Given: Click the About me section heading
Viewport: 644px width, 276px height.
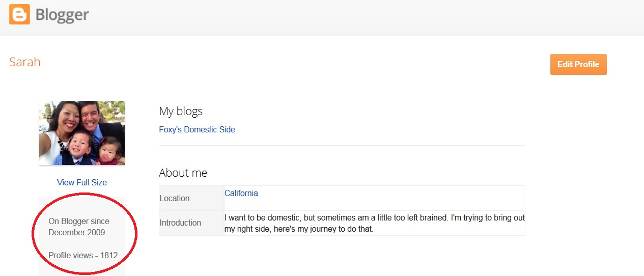Looking at the screenshot, I should pyautogui.click(x=183, y=173).
